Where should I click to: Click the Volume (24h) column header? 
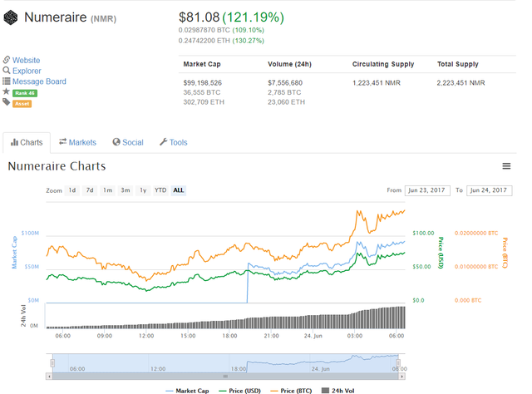pos(289,64)
